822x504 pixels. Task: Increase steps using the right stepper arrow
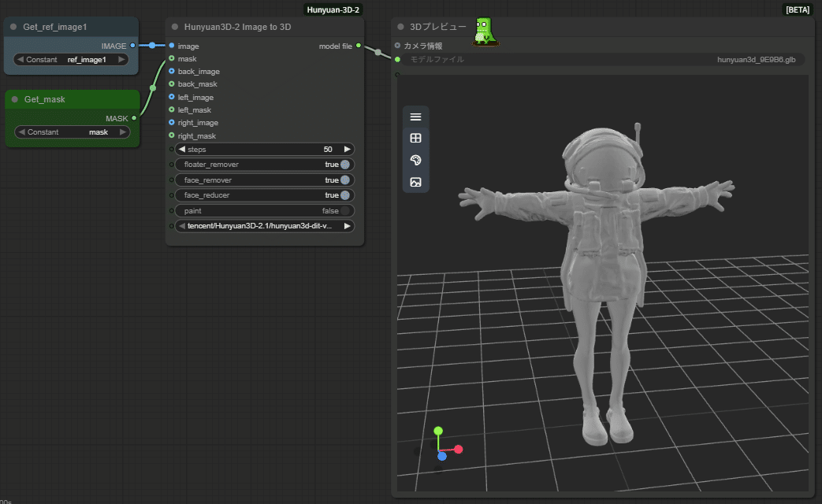tap(348, 148)
